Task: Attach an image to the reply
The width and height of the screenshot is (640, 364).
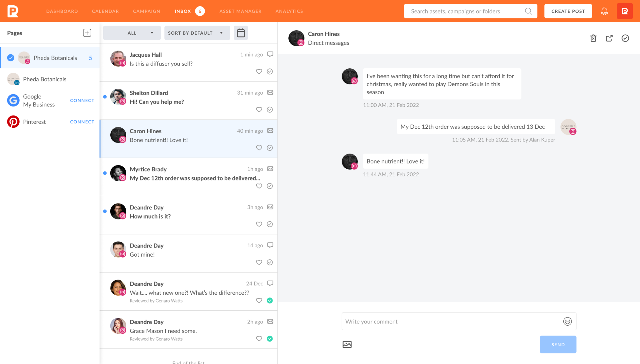Action: click(347, 344)
